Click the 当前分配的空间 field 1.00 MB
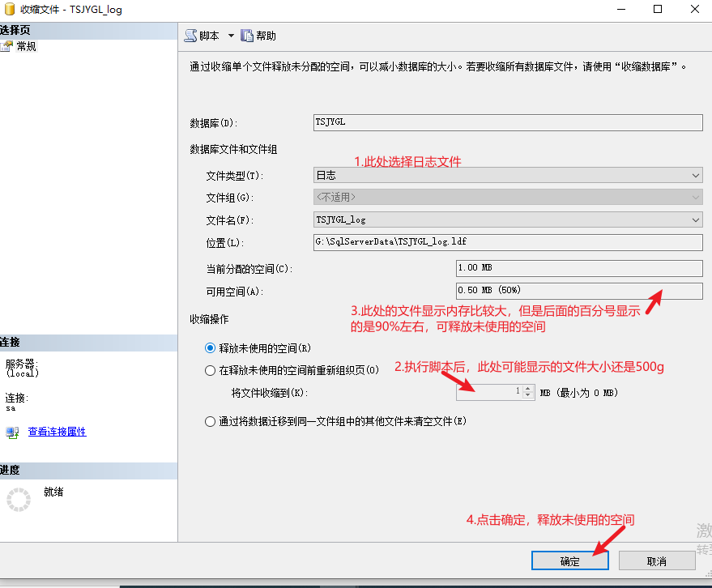Screen dimensions: 712x588 [579, 268]
